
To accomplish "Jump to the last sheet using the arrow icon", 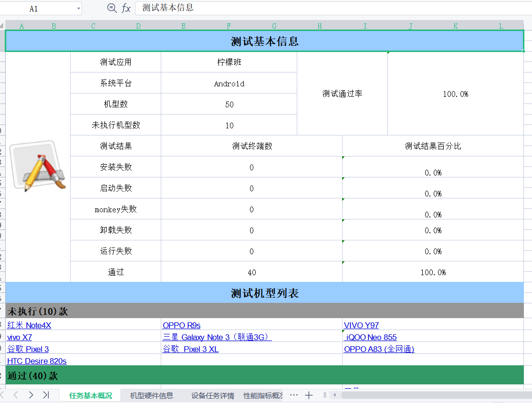I will [46, 395].
